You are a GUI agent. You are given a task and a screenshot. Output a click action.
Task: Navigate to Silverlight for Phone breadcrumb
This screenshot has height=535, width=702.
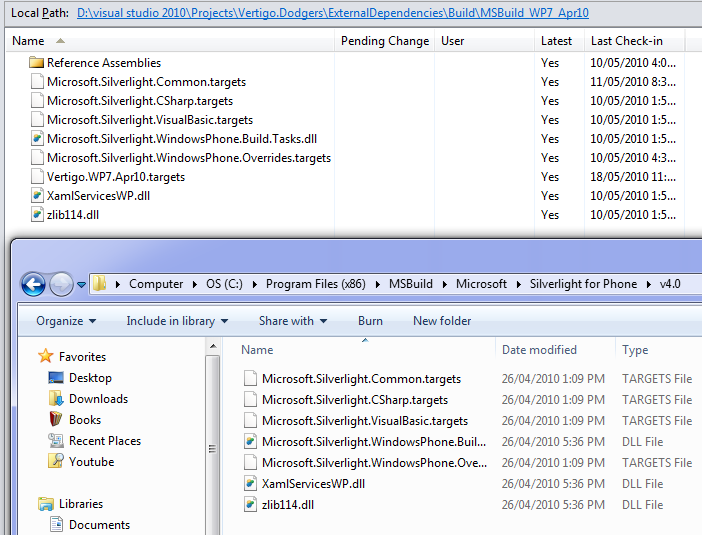coord(583,284)
